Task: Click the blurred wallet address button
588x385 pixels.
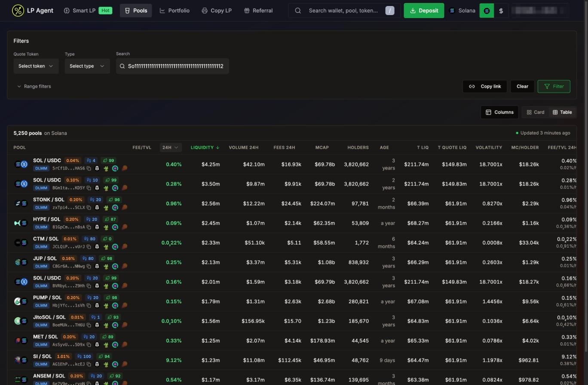Action: (541, 11)
